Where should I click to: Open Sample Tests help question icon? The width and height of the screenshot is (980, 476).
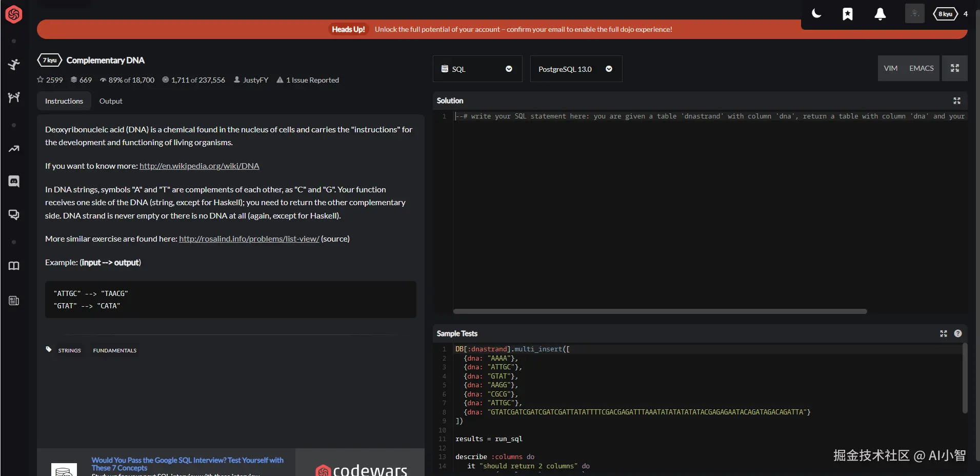958,333
